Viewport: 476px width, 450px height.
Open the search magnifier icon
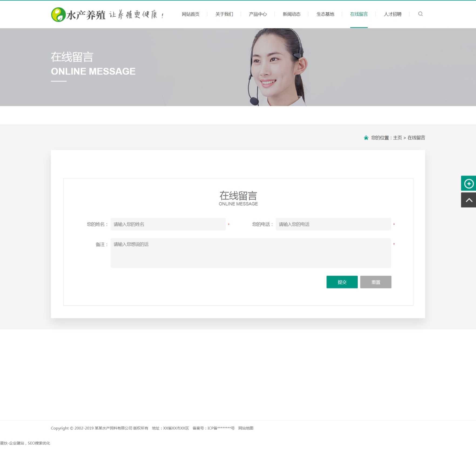click(420, 14)
